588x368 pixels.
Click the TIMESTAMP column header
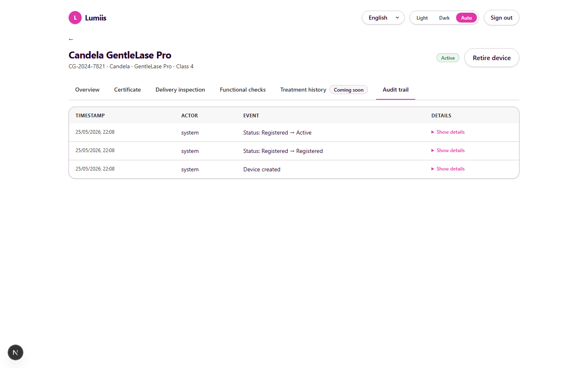tap(90, 116)
